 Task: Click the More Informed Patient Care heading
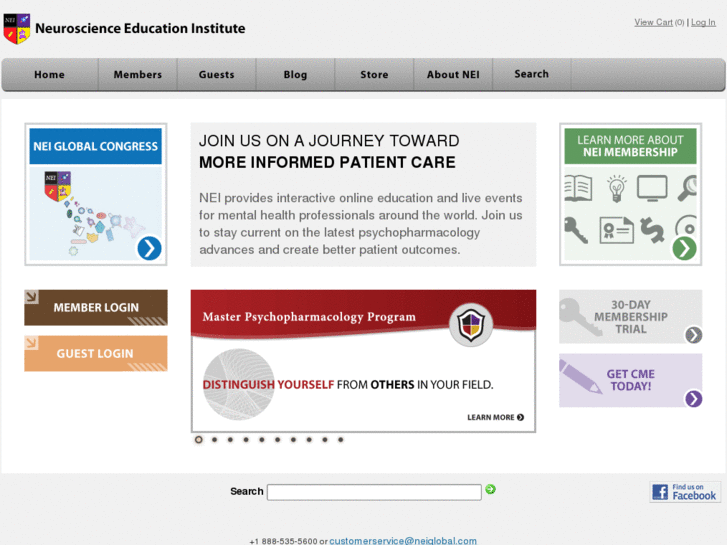point(327,163)
